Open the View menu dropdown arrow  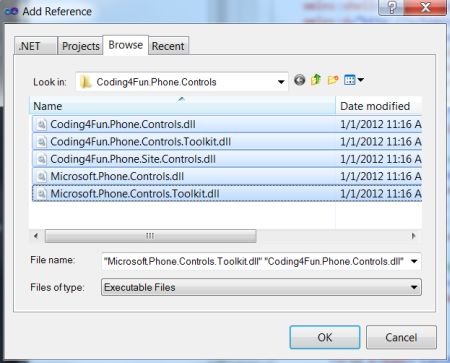[360, 80]
